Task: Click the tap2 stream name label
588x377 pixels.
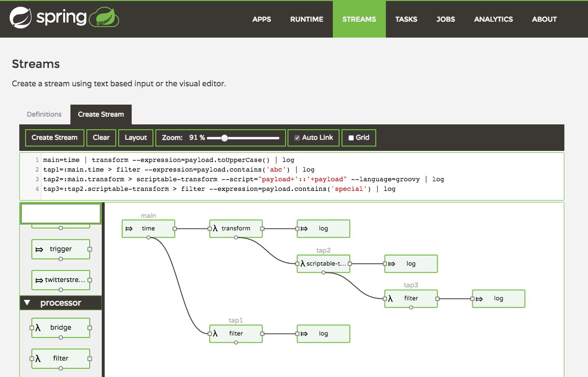Action: click(x=324, y=250)
